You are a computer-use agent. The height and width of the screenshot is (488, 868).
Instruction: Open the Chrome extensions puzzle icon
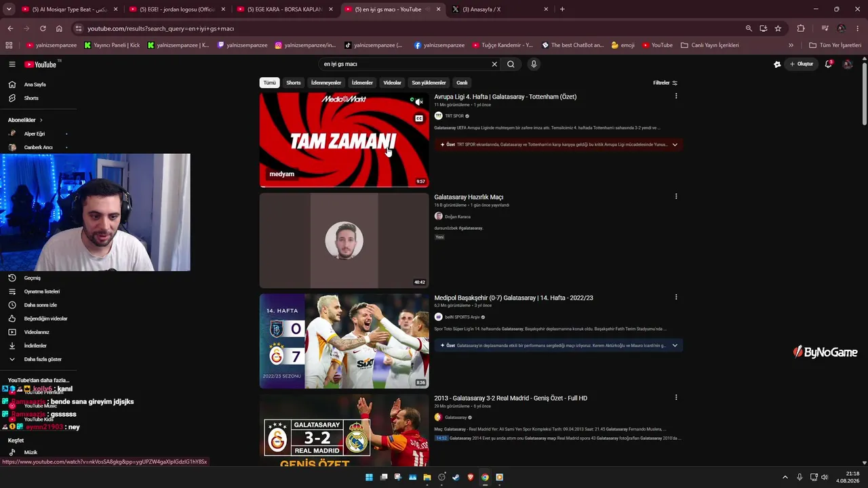click(x=801, y=28)
